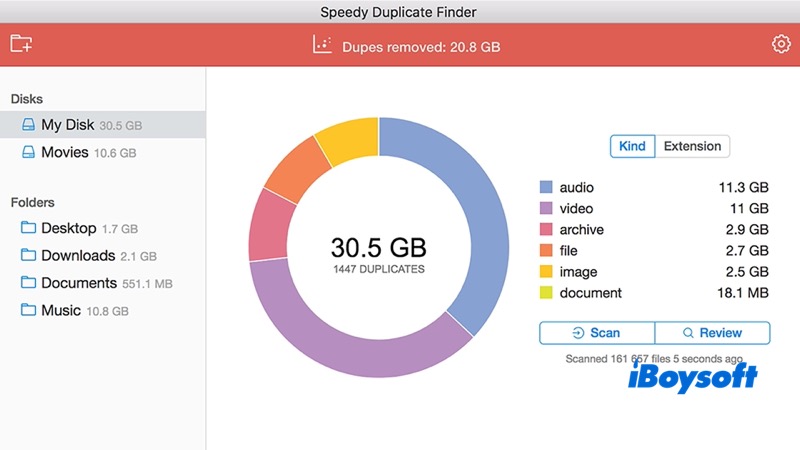Screen dimensions: 800x450
Task: Click the file legend label
Action: tap(568, 251)
